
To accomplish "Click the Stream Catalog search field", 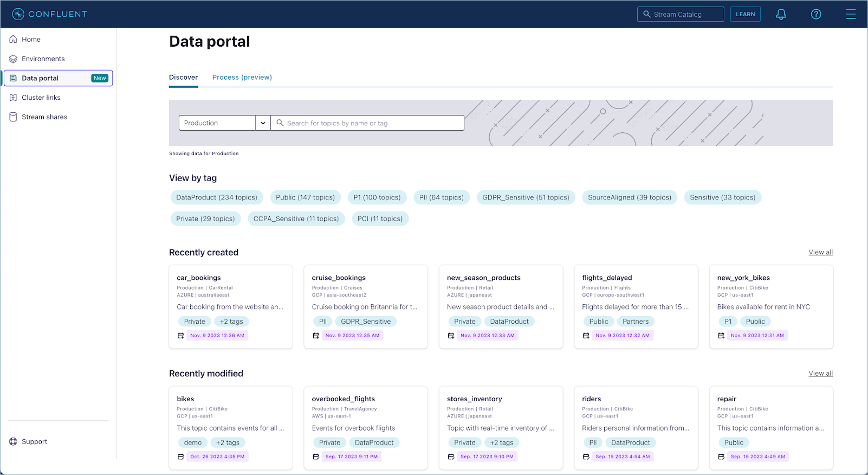I will pos(681,14).
